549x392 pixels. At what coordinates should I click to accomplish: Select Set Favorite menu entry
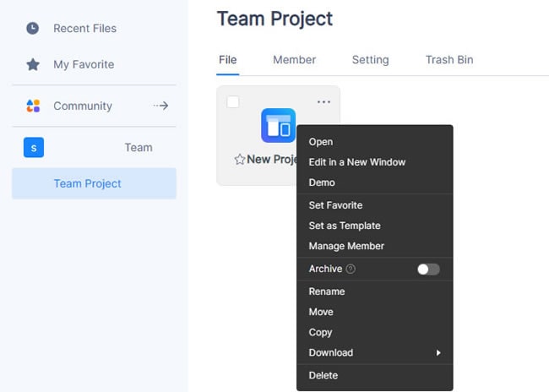375,205
